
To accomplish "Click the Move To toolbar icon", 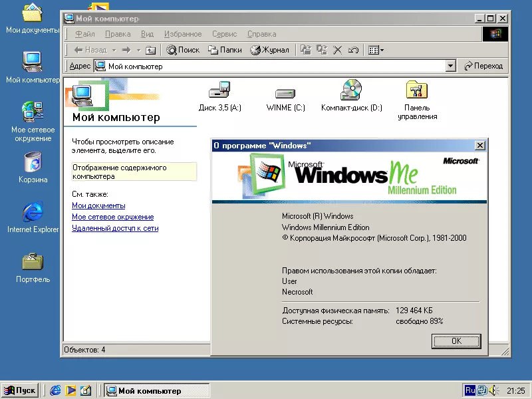I will (x=306, y=50).
